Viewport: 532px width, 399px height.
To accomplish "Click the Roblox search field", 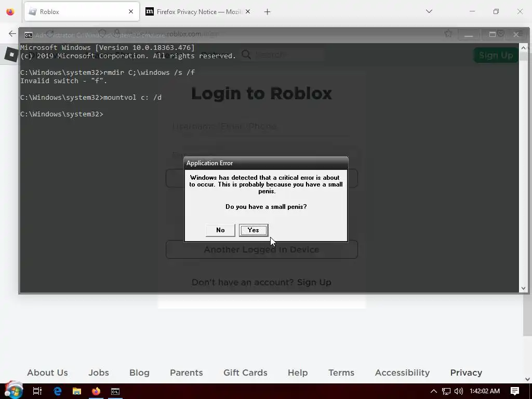I will (282, 55).
